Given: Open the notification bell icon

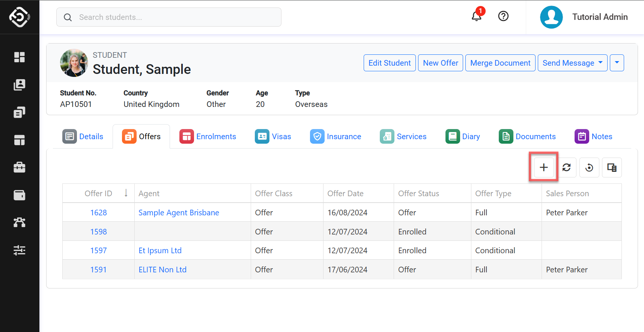Looking at the screenshot, I should [476, 16].
